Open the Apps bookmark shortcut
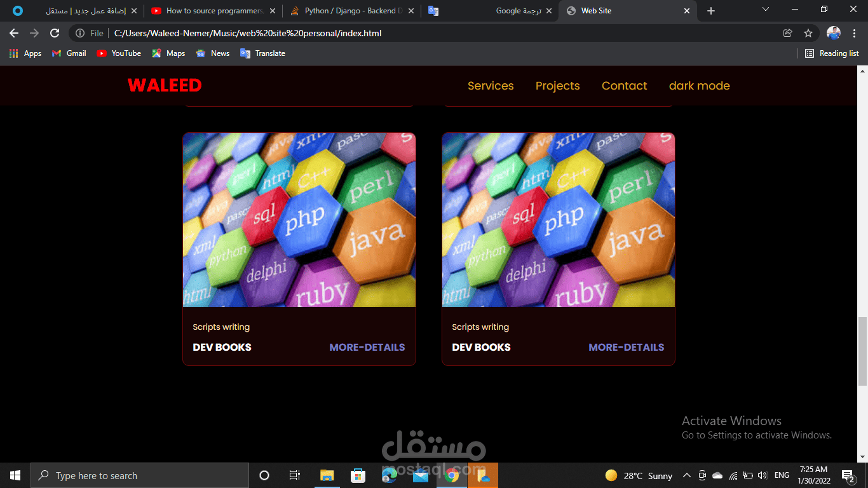This screenshot has width=868, height=488. click(x=25, y=53)
